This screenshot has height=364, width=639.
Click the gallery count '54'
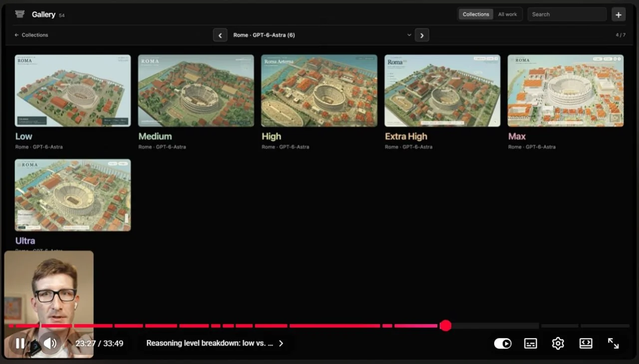[x=61, y=15]
